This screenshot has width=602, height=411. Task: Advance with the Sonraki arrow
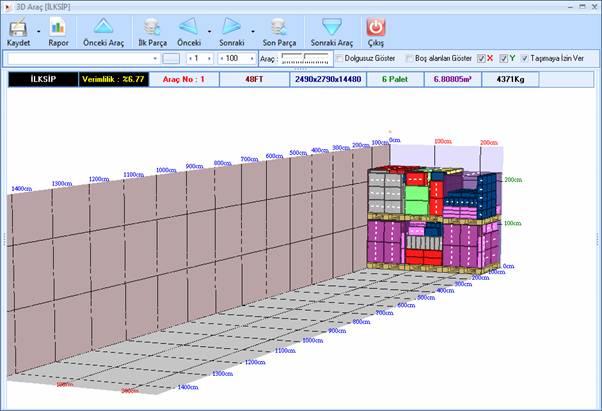(x=232, y=28)
